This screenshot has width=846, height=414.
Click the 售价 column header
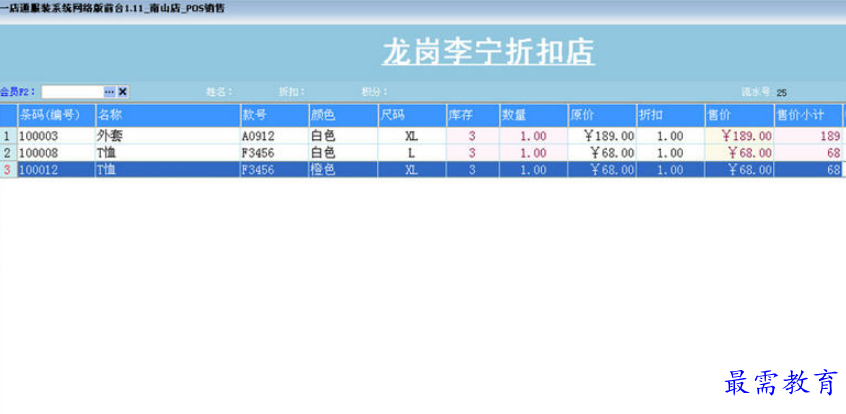coord(740,115)
